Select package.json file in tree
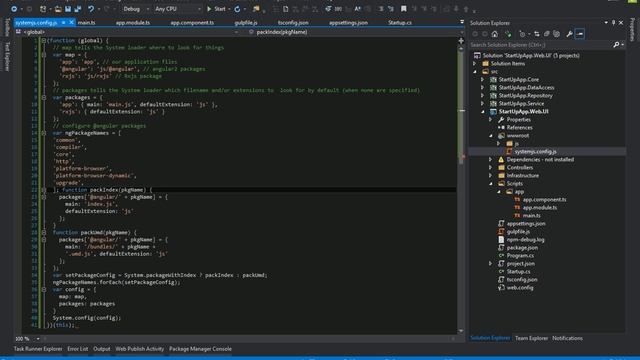 [x=522, y=248]
